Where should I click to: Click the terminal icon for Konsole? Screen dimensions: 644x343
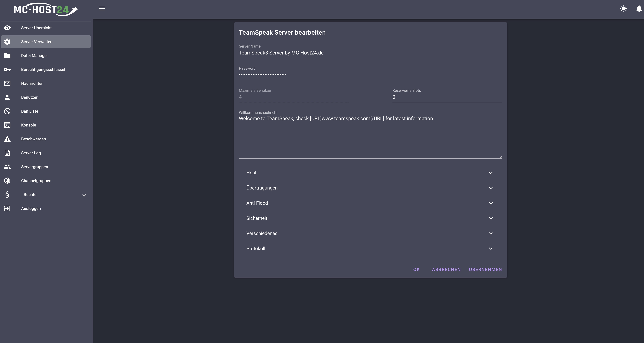pyautogui.click(x=7, y=125)
